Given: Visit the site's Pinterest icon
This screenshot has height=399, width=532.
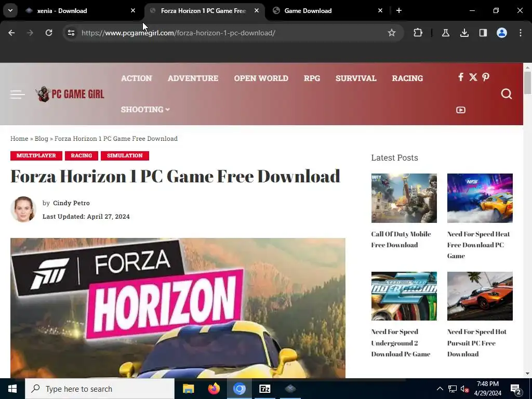Looking at the screenshot, I should 486,77.
